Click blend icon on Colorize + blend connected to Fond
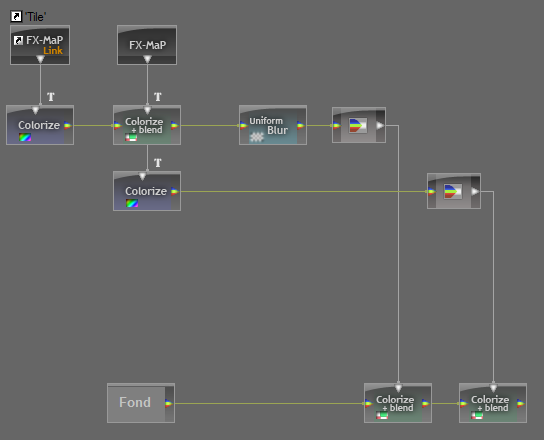 (x=382, y=415)
